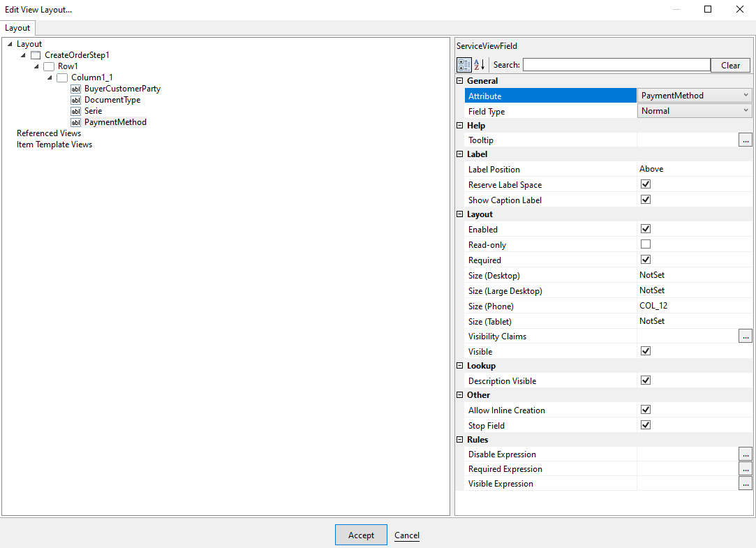Select the Label Position value Above
Image resolution: width=756 pixels, height=548 pixels.
[651, 169]
